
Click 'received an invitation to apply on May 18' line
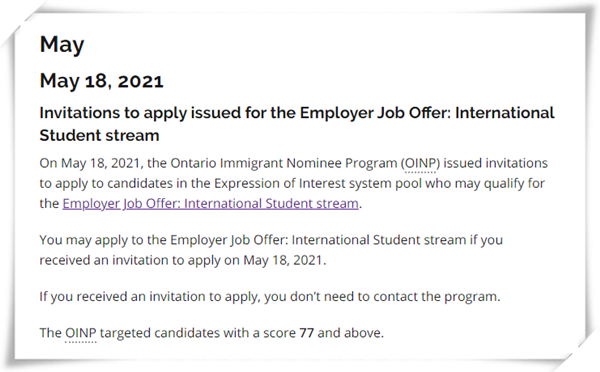tap(183, 260)
